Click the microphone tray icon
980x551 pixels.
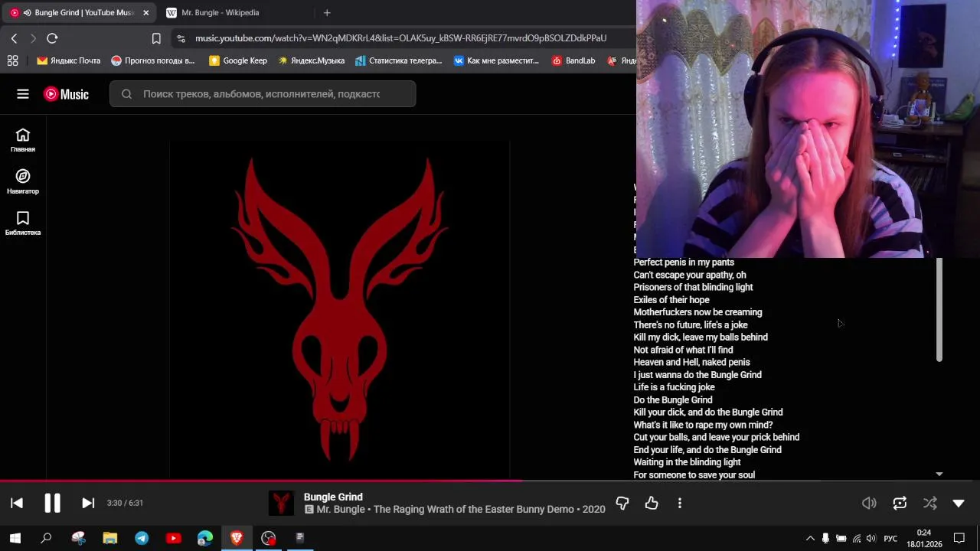(825, 538)
